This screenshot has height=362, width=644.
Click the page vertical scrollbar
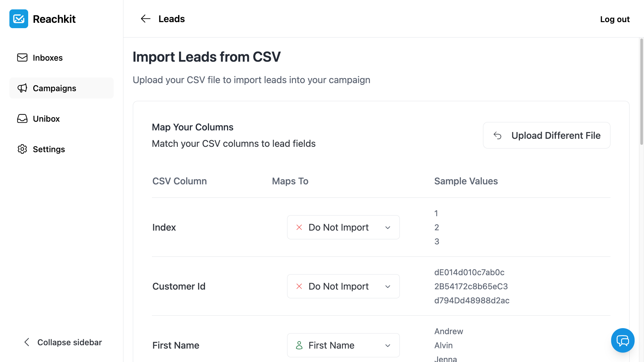point(641,92)
